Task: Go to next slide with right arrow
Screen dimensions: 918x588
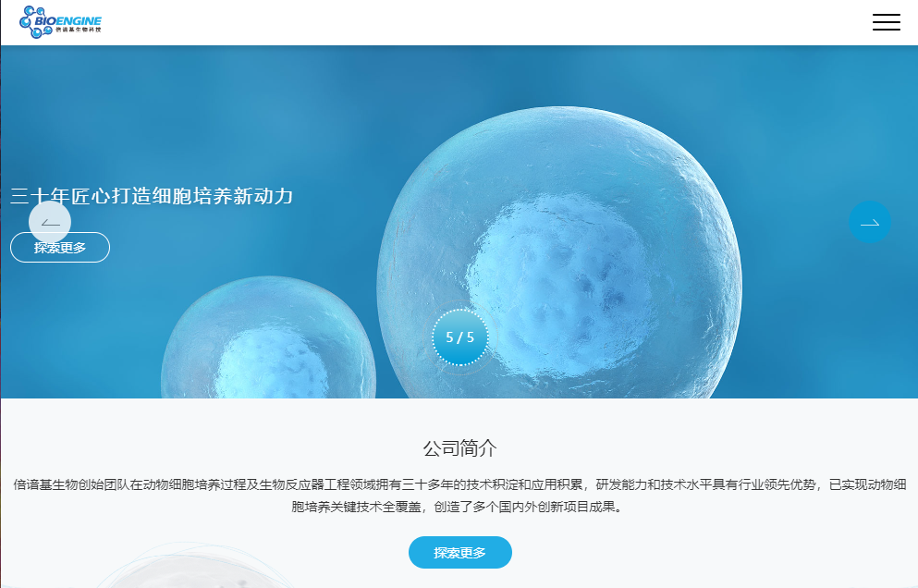Action: coord(870,222)
